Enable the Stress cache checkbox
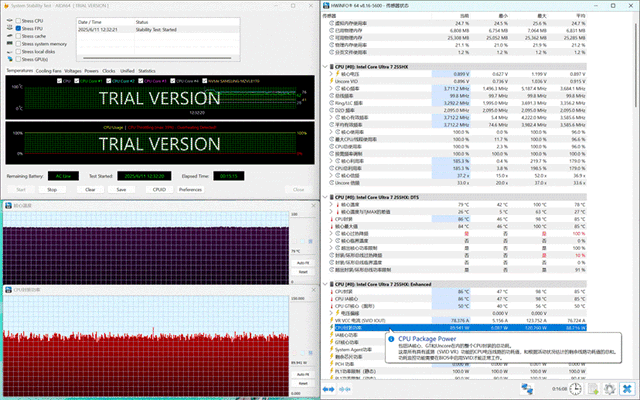The image size is (640, 400). tap(18, 36)
